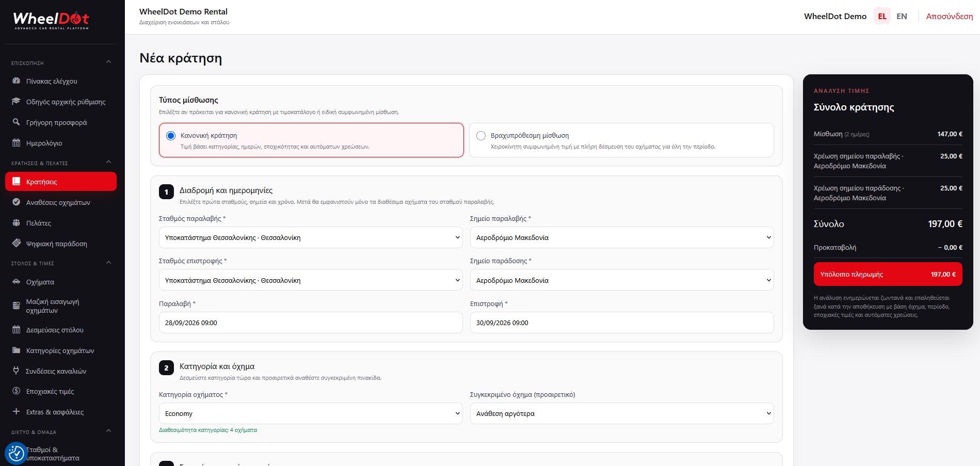
Task: Click the Δεσμεύσεις στόλου calendar icon
Action: (x=16, y=330)
